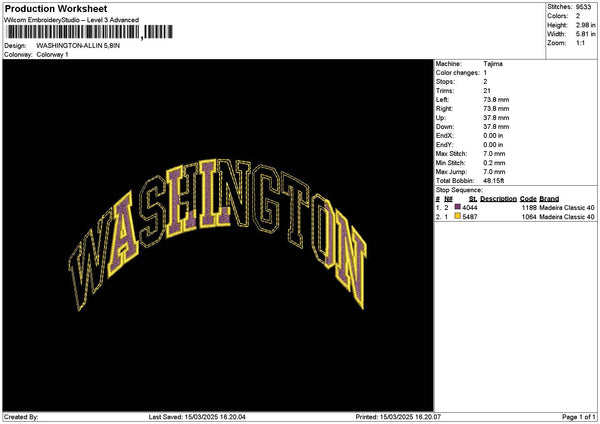Click the Stop Sequence heading

[x=459, y=190]
